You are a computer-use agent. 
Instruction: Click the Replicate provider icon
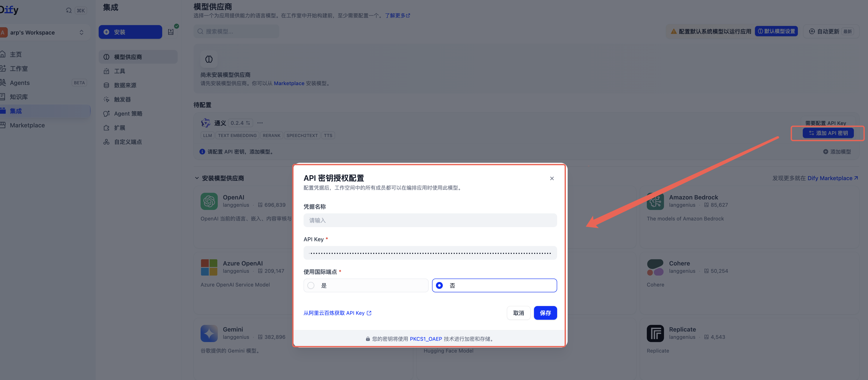tap(655, 333)
